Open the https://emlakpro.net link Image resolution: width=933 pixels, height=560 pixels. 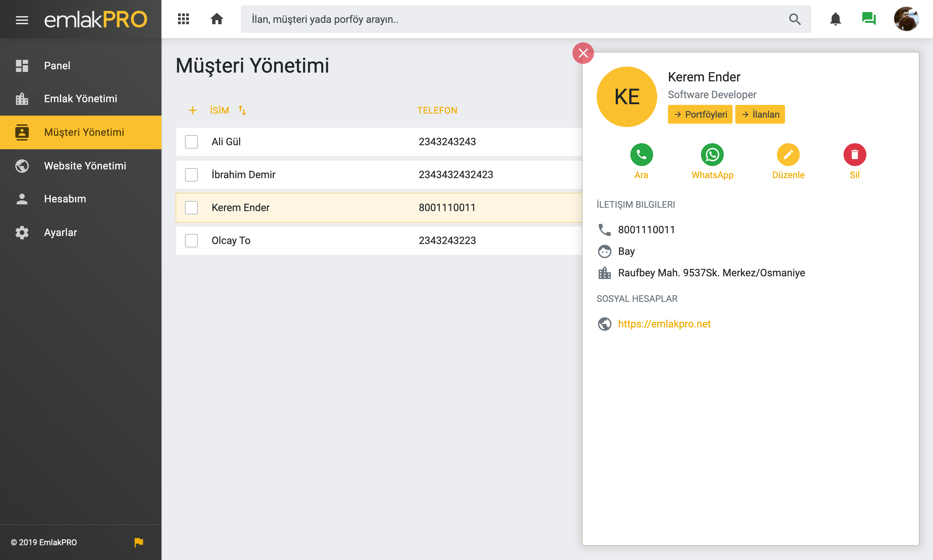pos(664,324)
